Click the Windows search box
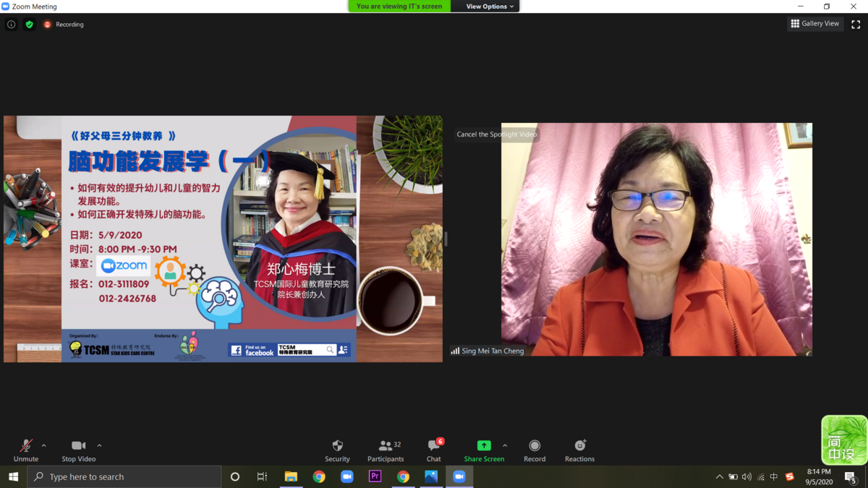The image size is (868, 488). [x=124, y=477]
